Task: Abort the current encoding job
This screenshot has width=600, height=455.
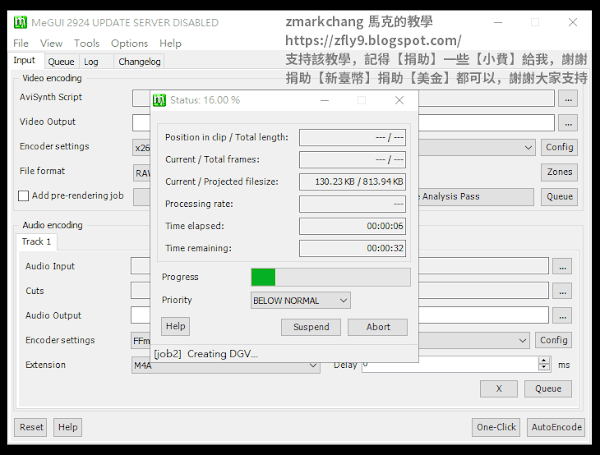Action: coord(378,327)
